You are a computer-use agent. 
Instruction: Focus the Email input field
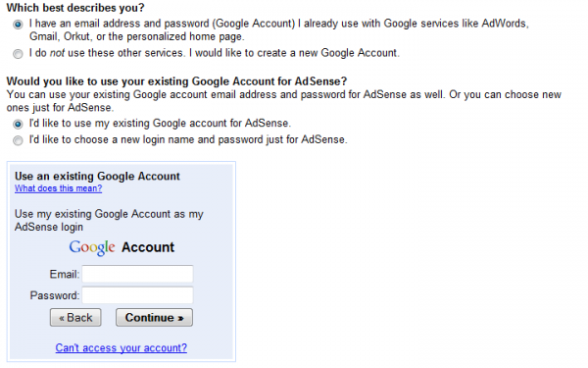(137, 274)
